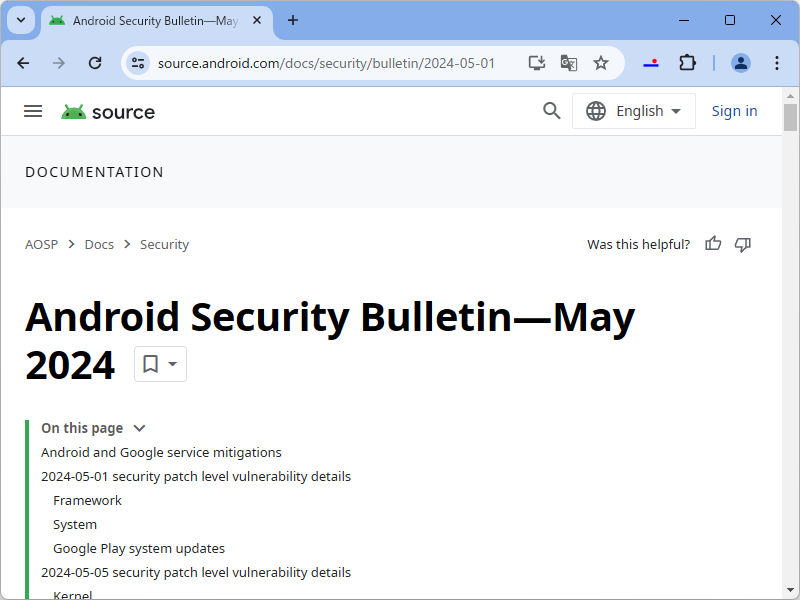
Task: Open the Chrome three-dot menu
Action: [x=777, y=62]
